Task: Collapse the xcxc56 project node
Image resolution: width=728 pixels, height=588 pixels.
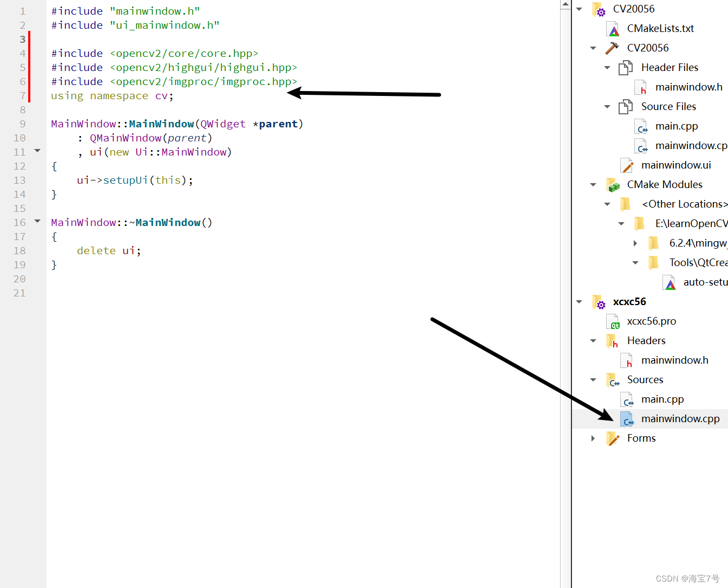Action: click(x=579, y=302)
